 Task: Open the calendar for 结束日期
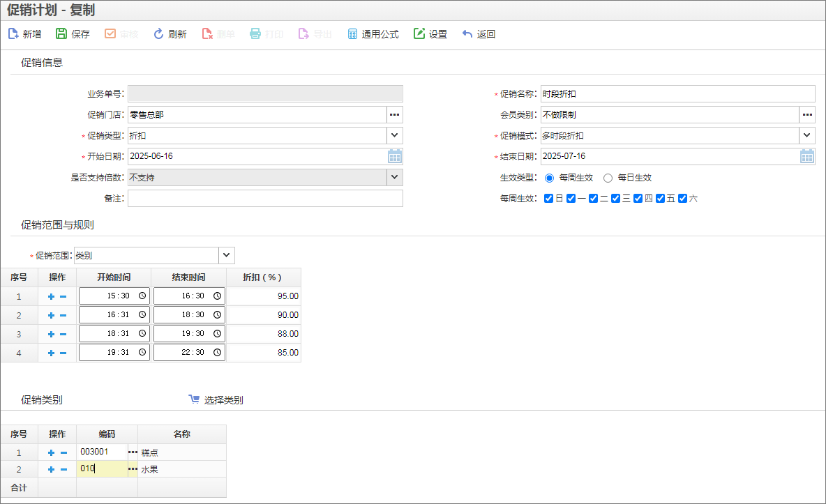pos(807,156)
